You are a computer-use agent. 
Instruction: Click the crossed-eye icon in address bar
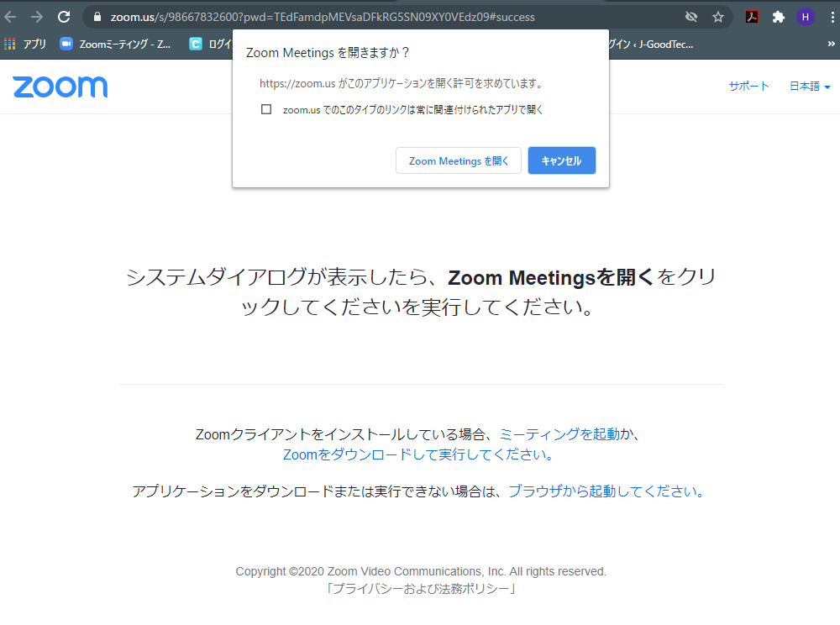[x=691, y=17]
